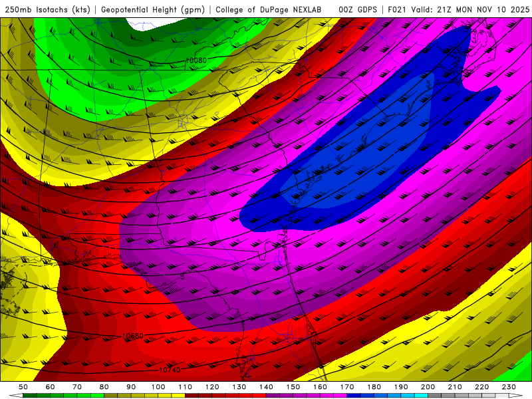Image resolution: width=532 pixels, height=399 pixels.
Task: Click the "00Z GDPS" model run label
Action: click(x=358, y=10)
